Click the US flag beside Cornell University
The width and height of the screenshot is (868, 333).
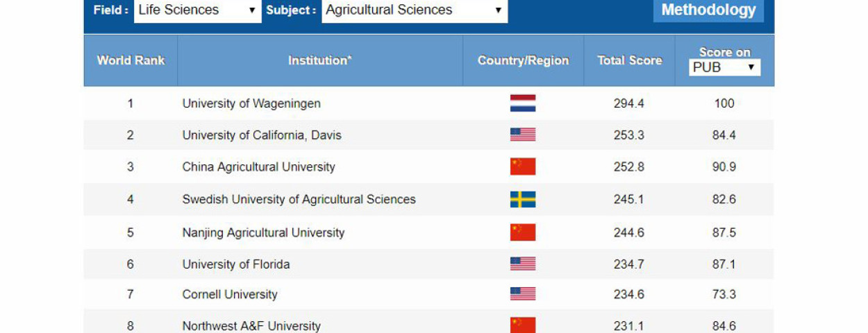[522, 294]
